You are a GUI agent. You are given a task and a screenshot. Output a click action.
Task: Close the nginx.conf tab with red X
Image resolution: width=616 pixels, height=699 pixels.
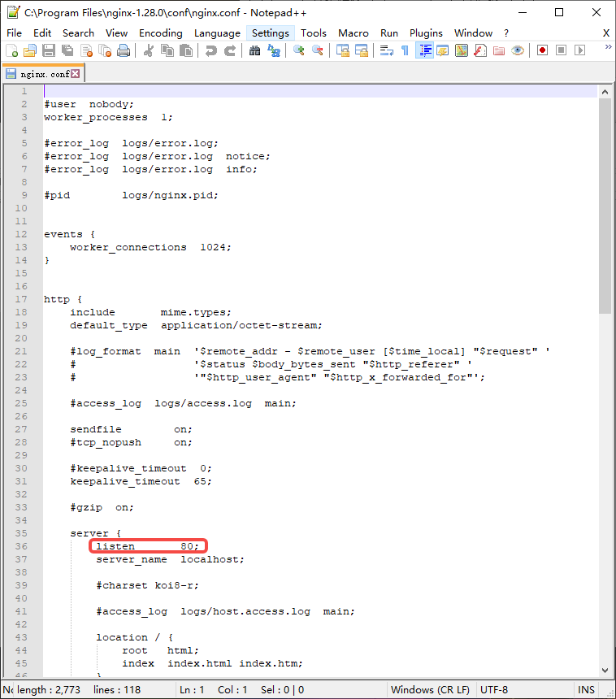pyautogui.click(x=76, y=73)
